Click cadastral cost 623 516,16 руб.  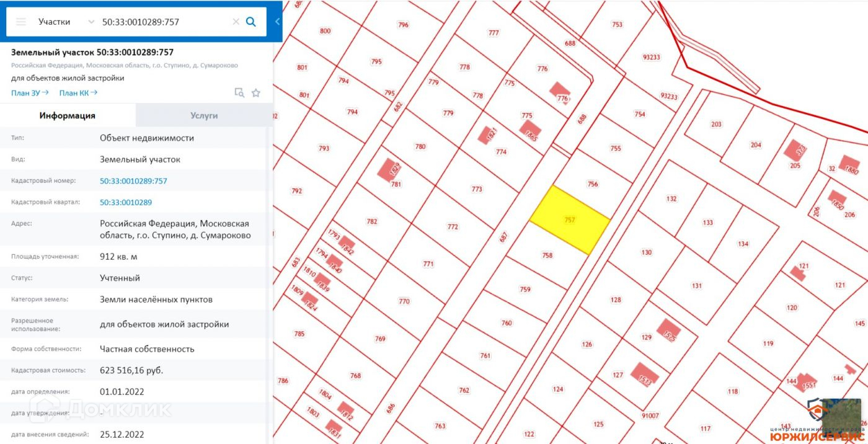click(131, 370)
